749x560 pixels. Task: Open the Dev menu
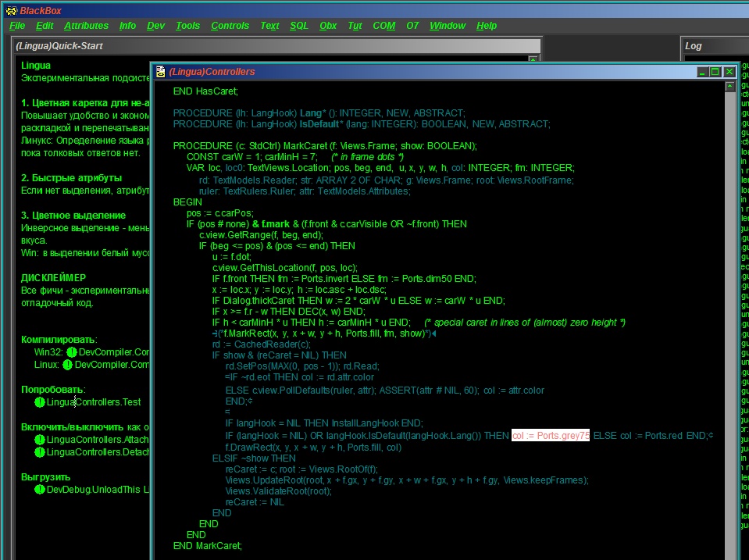[x=155, y=26]
